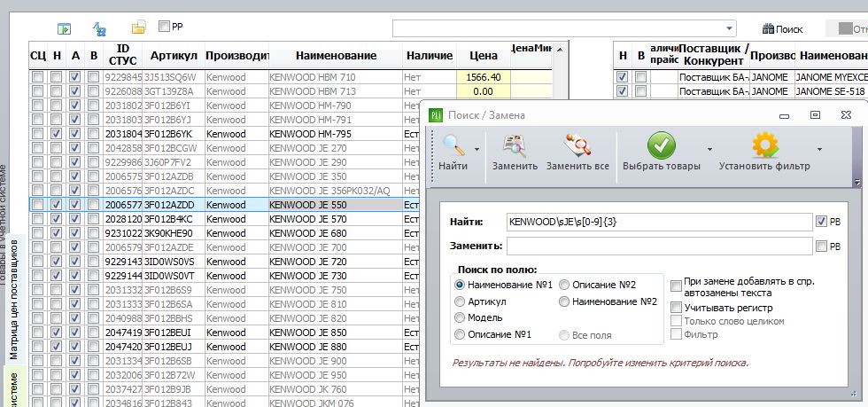Click the Заменить text field
Viewport: 868px width, 407px height.
[x=659, y=246]
